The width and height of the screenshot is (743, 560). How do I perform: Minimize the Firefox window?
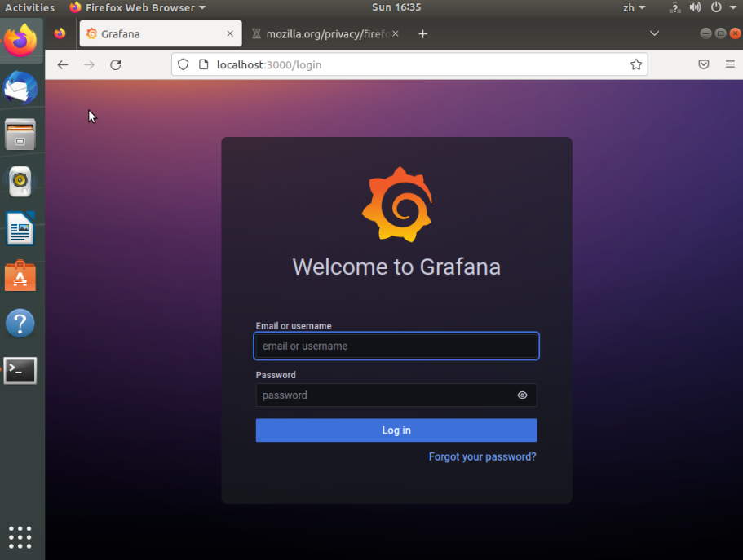pyautogui.click(x=705, y=33)
